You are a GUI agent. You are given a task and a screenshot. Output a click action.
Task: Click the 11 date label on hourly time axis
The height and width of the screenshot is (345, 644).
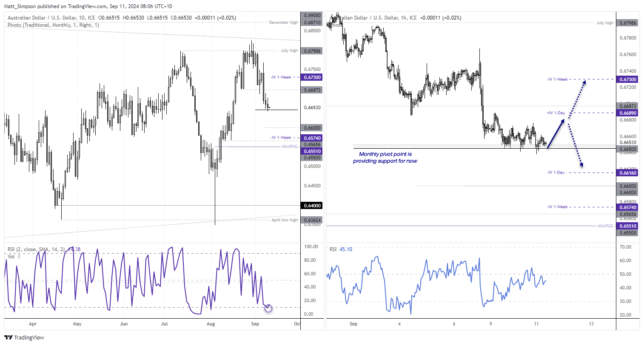(536, 324)
